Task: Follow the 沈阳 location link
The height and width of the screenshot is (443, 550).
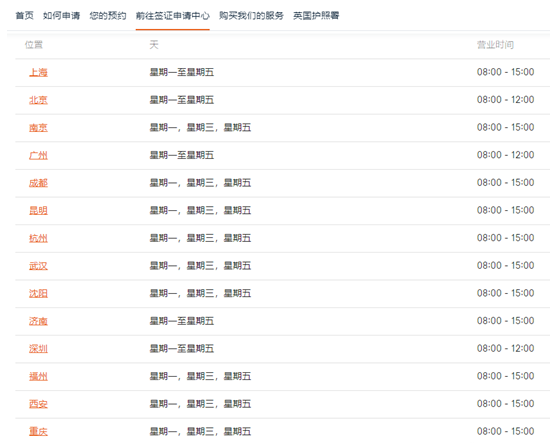Action: 38,293
